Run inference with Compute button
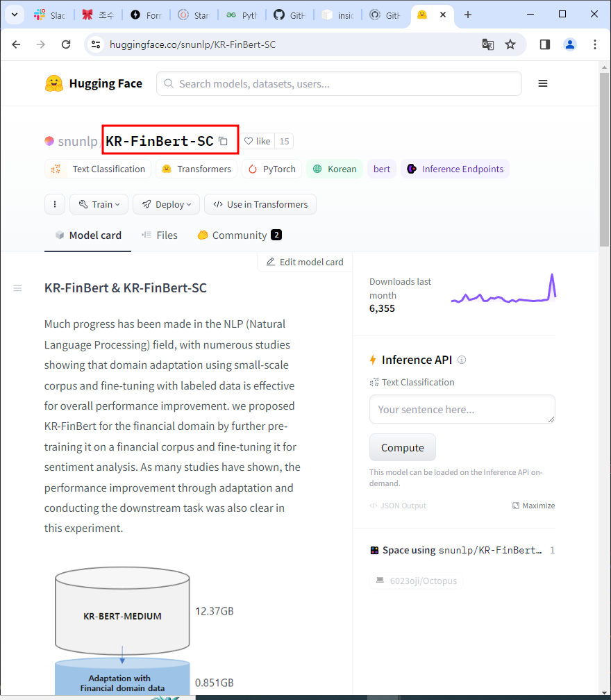 point(403,447)
